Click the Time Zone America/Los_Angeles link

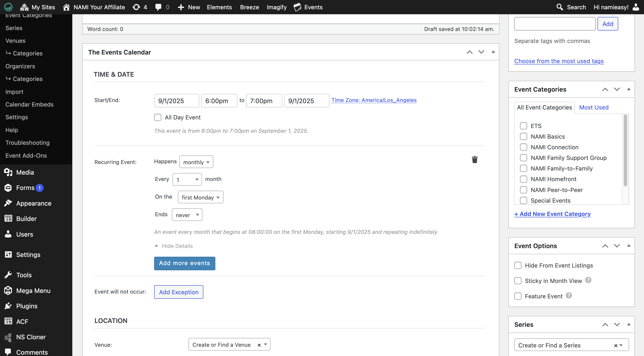pyautogui.click(x=374, y=100)
